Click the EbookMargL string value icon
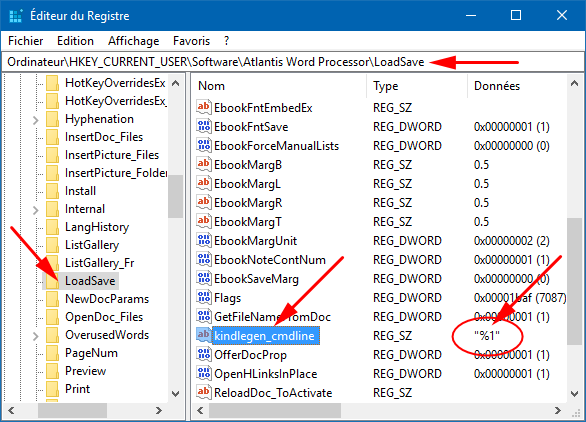Image resolution: width=586 pixels, height=422 pixels. pos(203,184)
